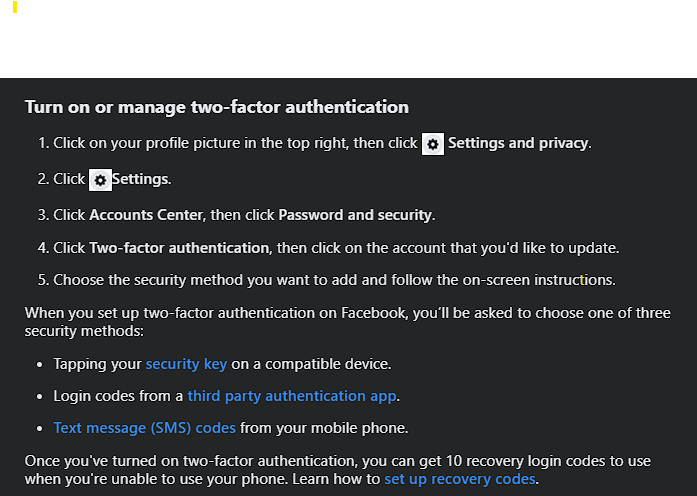Click the gear icon beside Settings and privacy
697x496 pixels.
click(x=433, y=144)
